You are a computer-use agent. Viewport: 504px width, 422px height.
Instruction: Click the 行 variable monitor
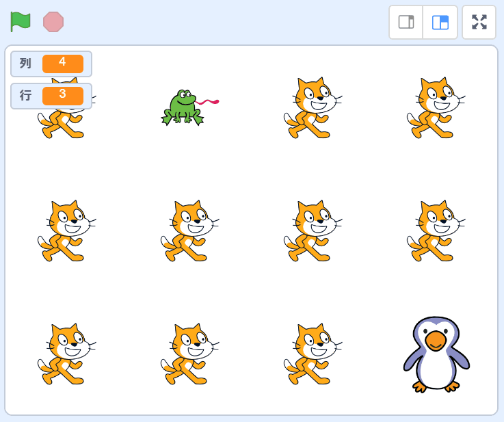(x=51, y=96)
